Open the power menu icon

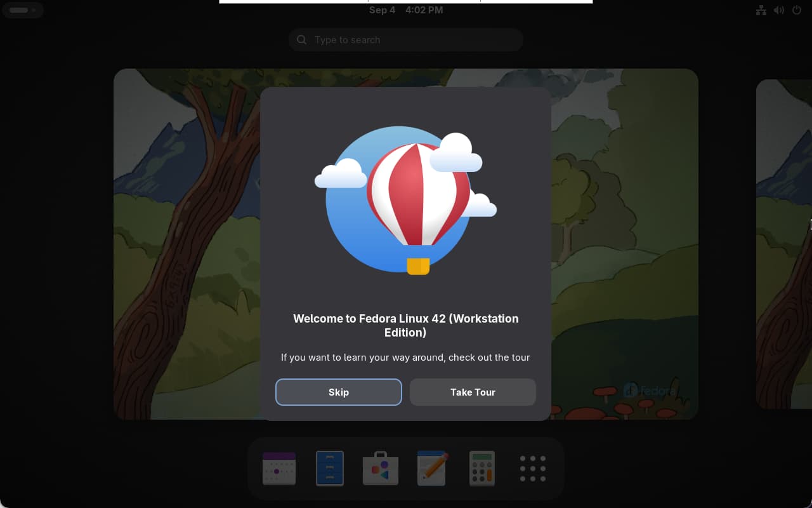point(797,10)
